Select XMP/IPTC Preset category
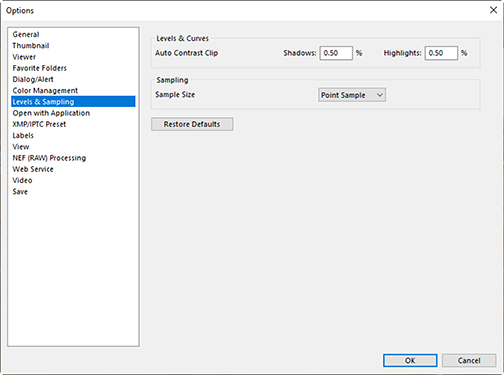 [39, 124]
